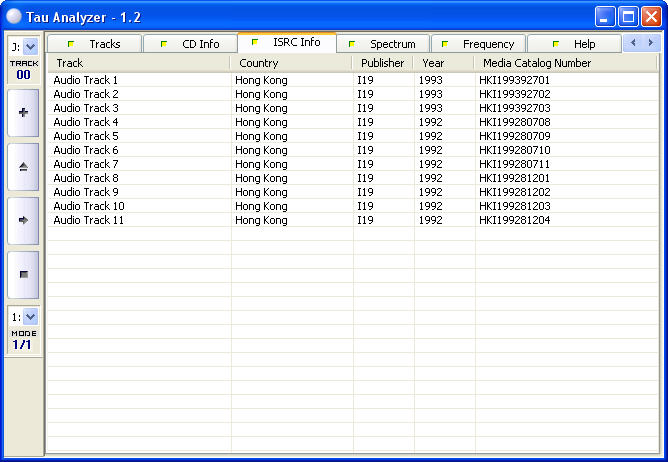This screenshot has width=668, height=462.
Task: Click catalog number HKI199392703
Action: [515, 108]
